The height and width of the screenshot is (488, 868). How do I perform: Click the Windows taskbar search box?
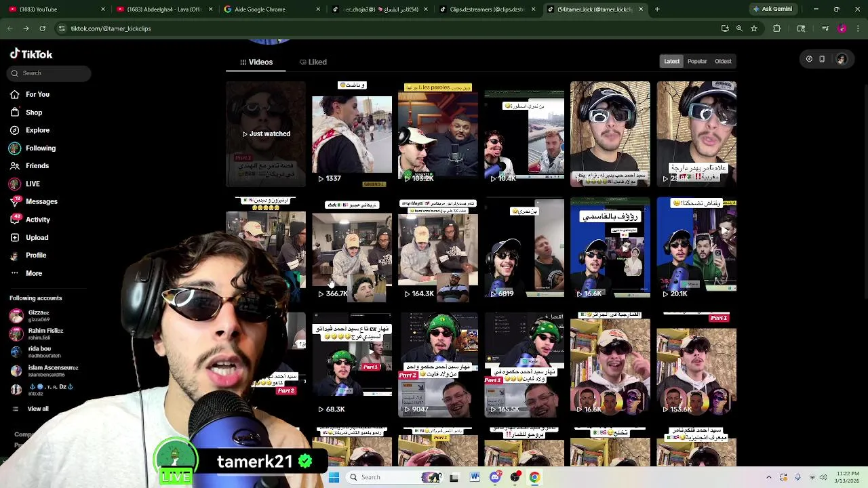tap(395, 477)
